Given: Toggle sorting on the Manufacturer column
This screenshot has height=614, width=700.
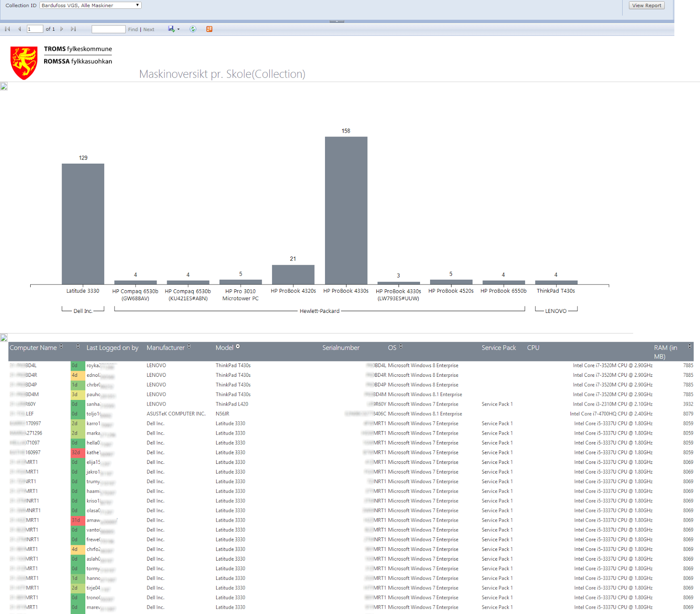Looking at the screenshot, I should coord(189,347).
